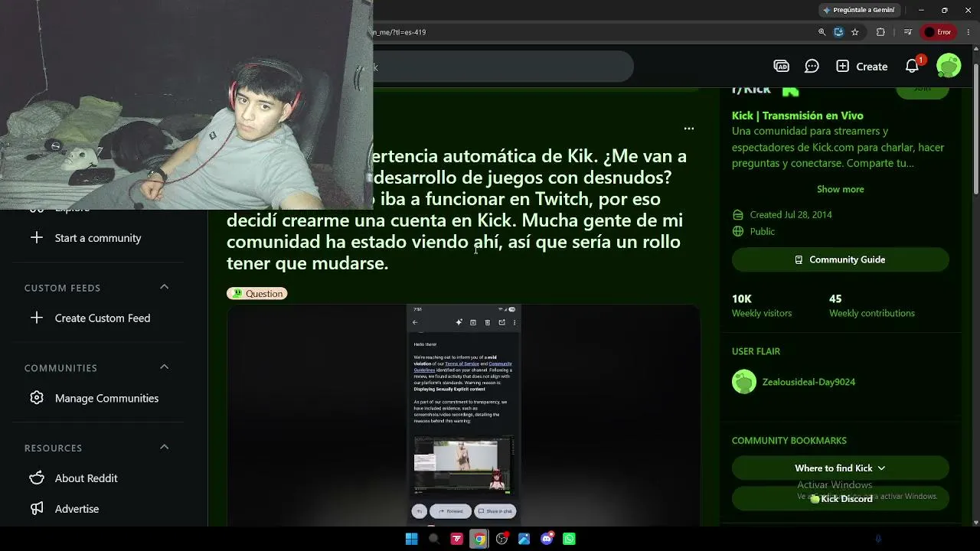This screenshot has width=980, height=551.
Task: Open WhatsApp from the taskbar
Action: (x=569, y=539)
